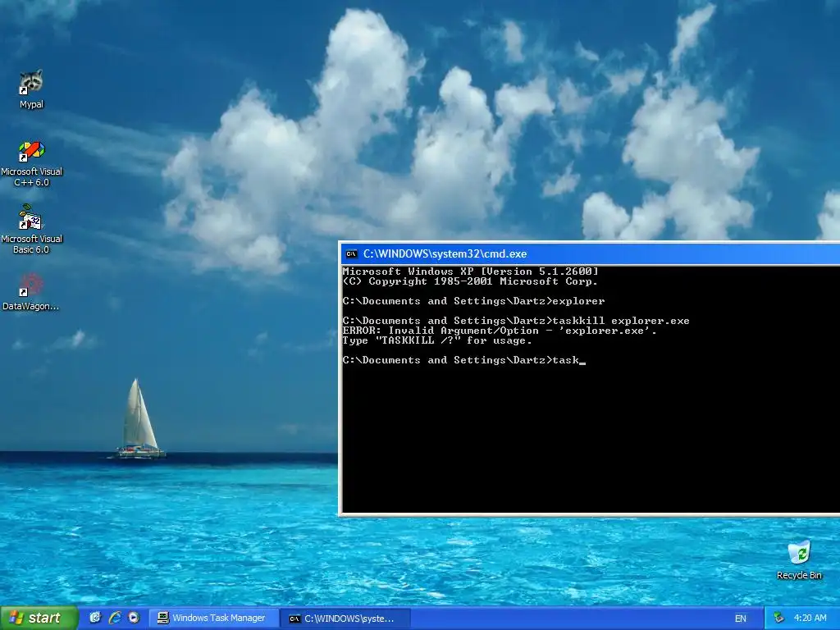Click the Copyright 1985-2001 Microsoft Corp. line
Screen dimensions: 840x630
click(x=470, y=281)
